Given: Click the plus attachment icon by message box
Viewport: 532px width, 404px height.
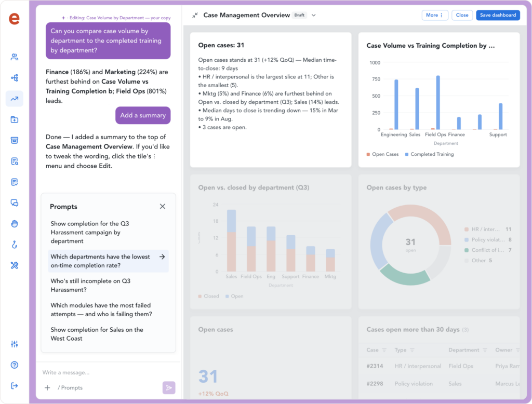Looking at the screenshot, I should 47,388.
